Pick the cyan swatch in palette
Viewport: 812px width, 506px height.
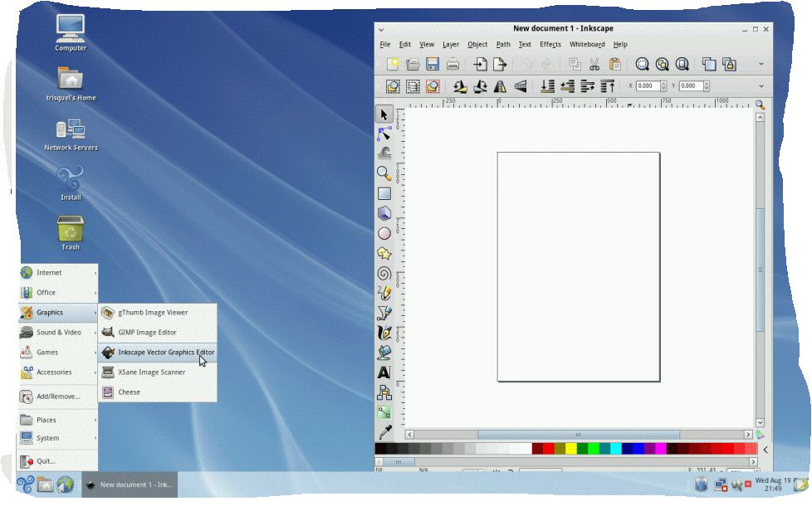[616, 448]
